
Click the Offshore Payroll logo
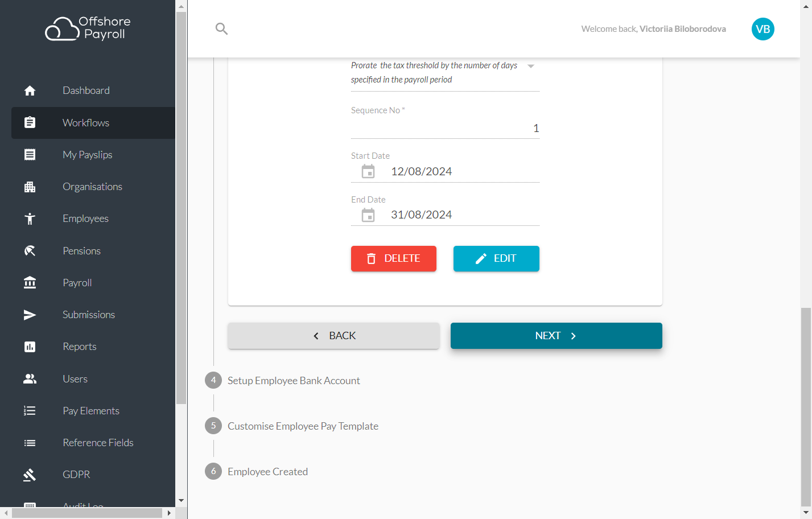point(88,28)
